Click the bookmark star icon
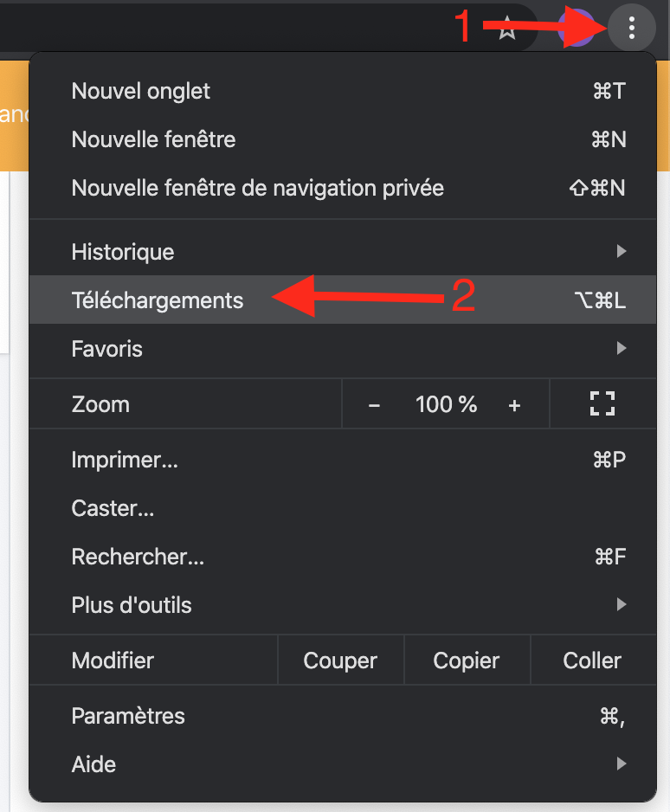 508,29
